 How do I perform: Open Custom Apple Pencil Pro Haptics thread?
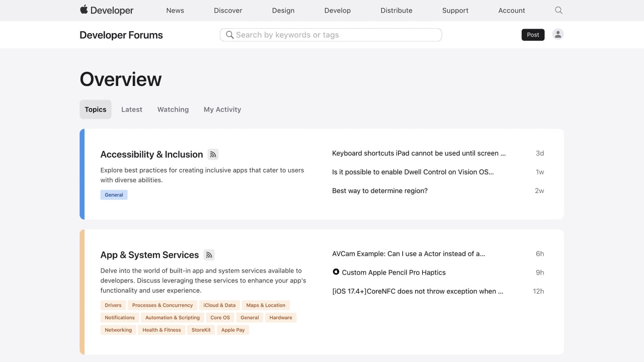click(x=393, y=273)
